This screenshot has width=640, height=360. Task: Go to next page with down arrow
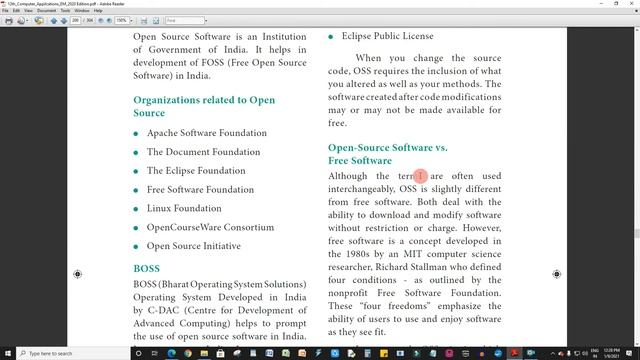[x=64, y=20]
